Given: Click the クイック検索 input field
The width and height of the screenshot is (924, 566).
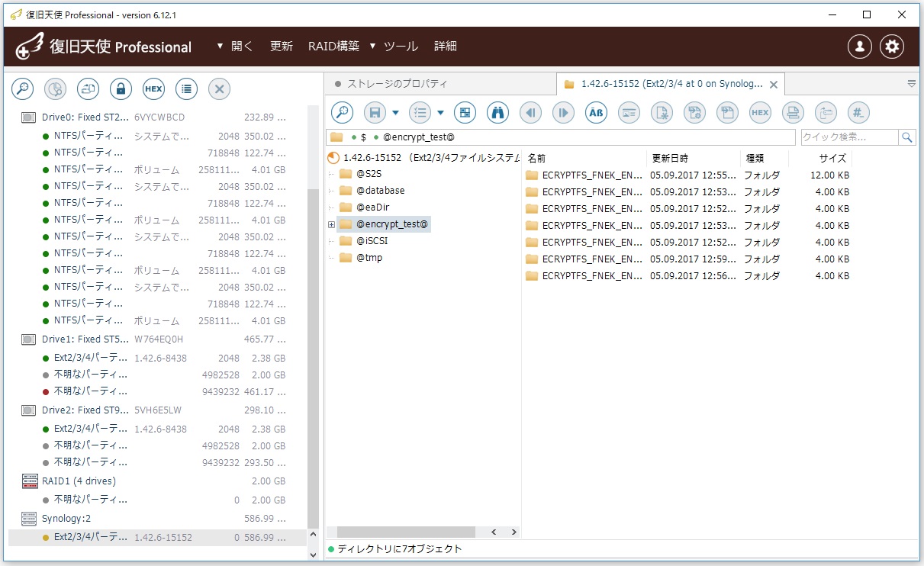Looking at the screenshot, I should pos(849,137).
